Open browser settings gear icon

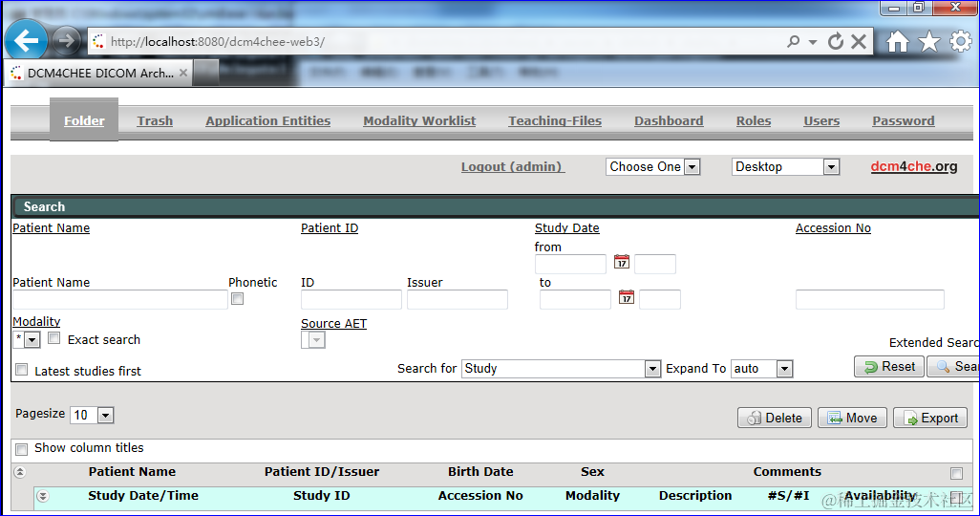[961, 41]
